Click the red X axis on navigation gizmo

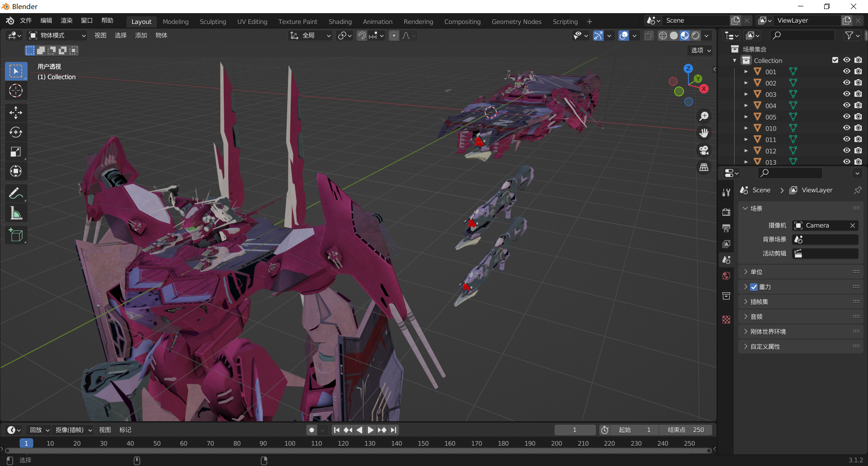click(x=704, y=89)
